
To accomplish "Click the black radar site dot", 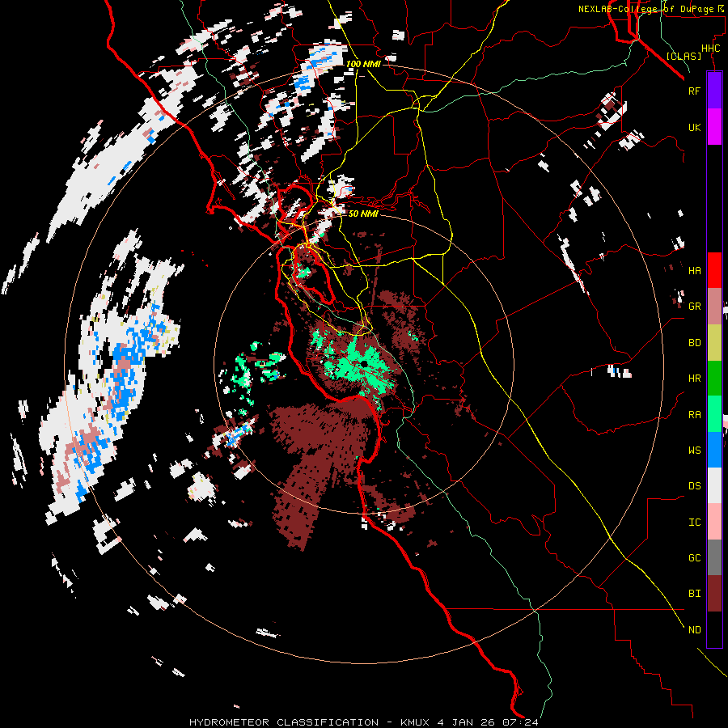I will (365, 363).
